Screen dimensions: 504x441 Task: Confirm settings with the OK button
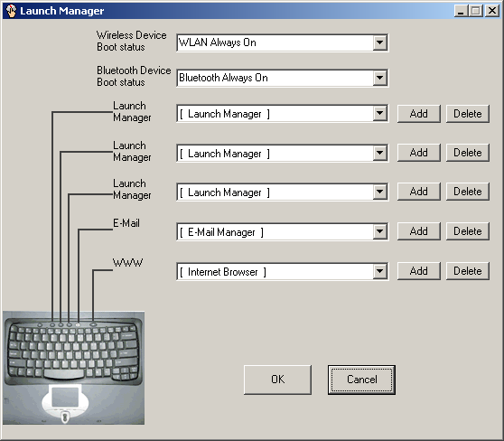(277, 380)
